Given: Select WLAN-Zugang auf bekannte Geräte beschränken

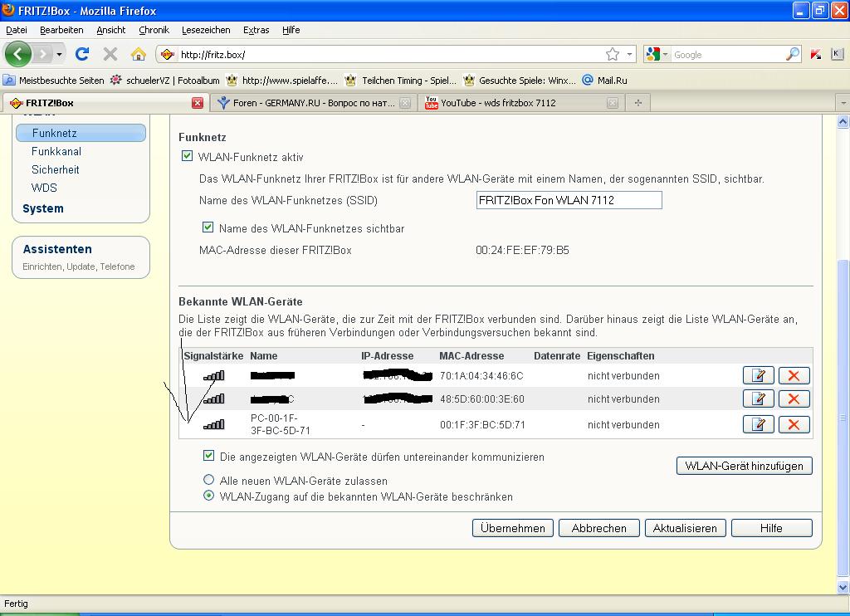Looking at the screenshot, I should pos(208,495).
